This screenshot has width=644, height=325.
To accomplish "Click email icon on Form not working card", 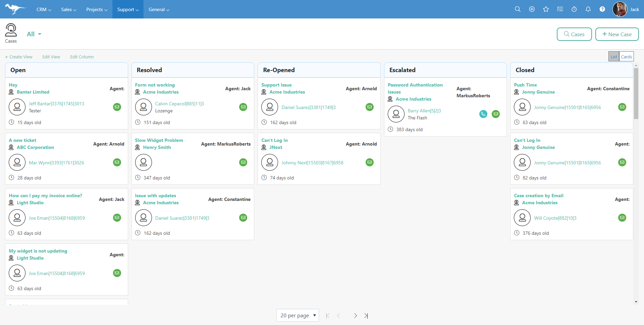I will (243, 107).
